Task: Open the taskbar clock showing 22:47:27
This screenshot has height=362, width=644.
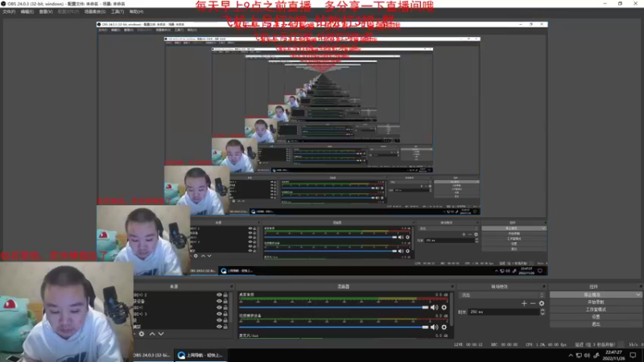Action: (x=613, y=356)
